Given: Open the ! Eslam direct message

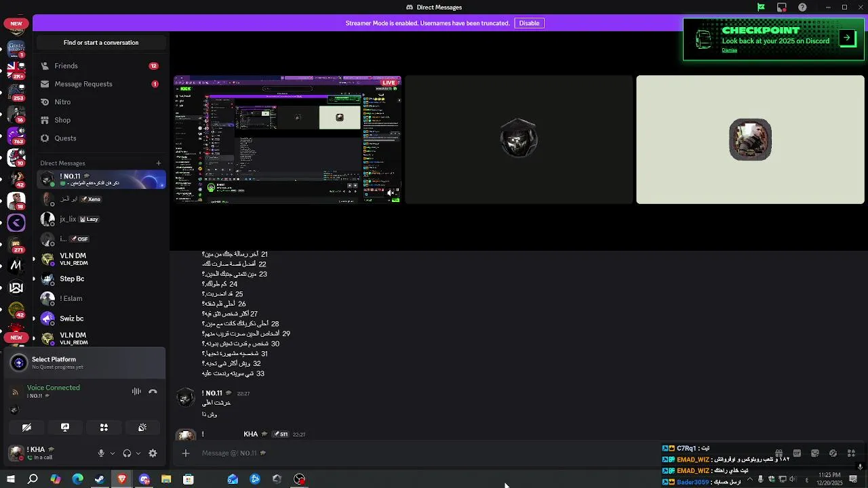Looking at the screenshot, I should click(101, 298).
